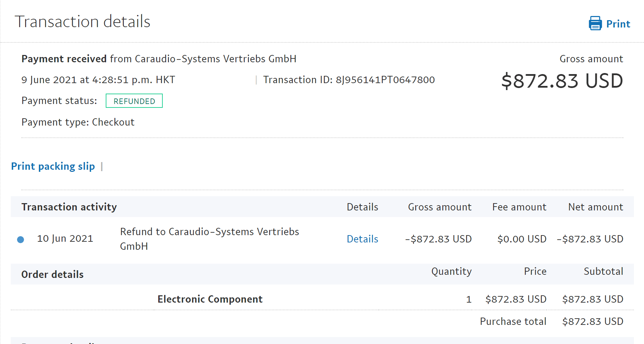Open refund Details link
The image size is (644, 344).
362,239
